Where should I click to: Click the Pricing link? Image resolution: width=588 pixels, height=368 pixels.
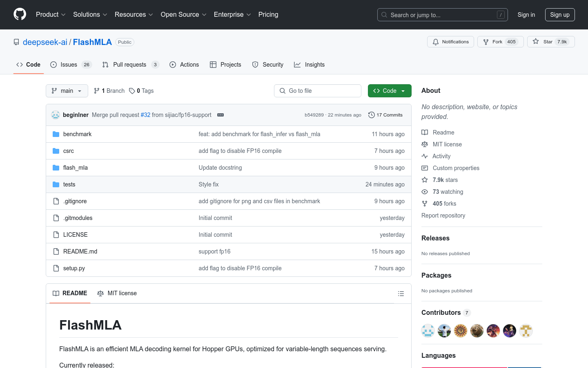pos(268,15)
